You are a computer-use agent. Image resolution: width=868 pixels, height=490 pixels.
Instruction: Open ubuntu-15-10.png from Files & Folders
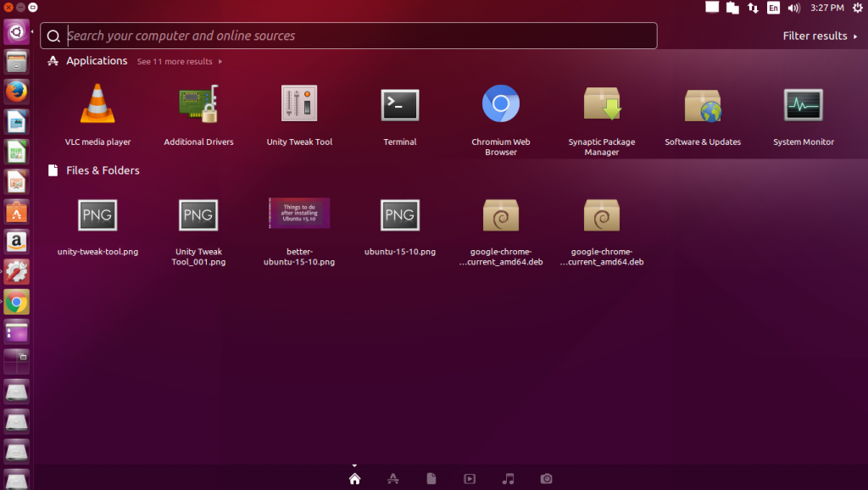(399, 214)
